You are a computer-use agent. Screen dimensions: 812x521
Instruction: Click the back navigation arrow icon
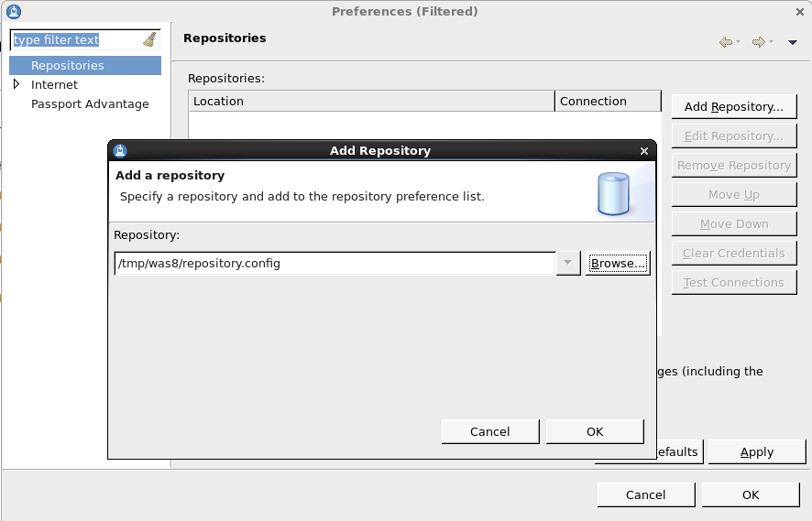tap(726, 42)
